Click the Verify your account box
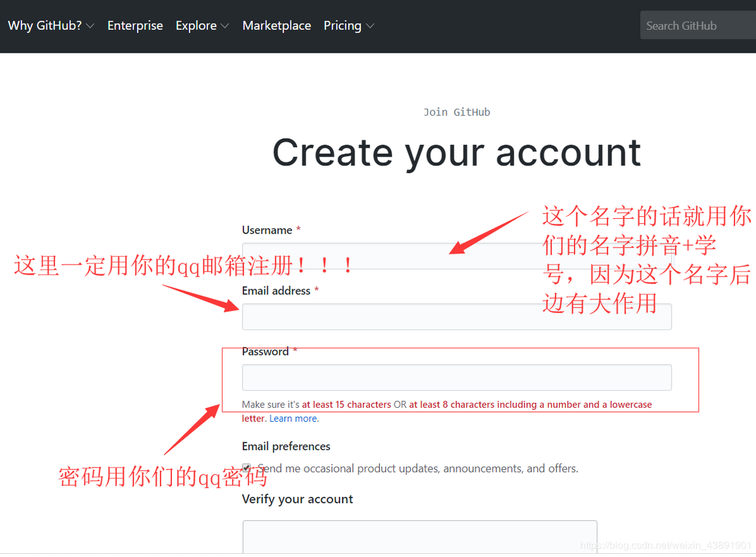This screenshot has height=557, width=756. point(420,537)
